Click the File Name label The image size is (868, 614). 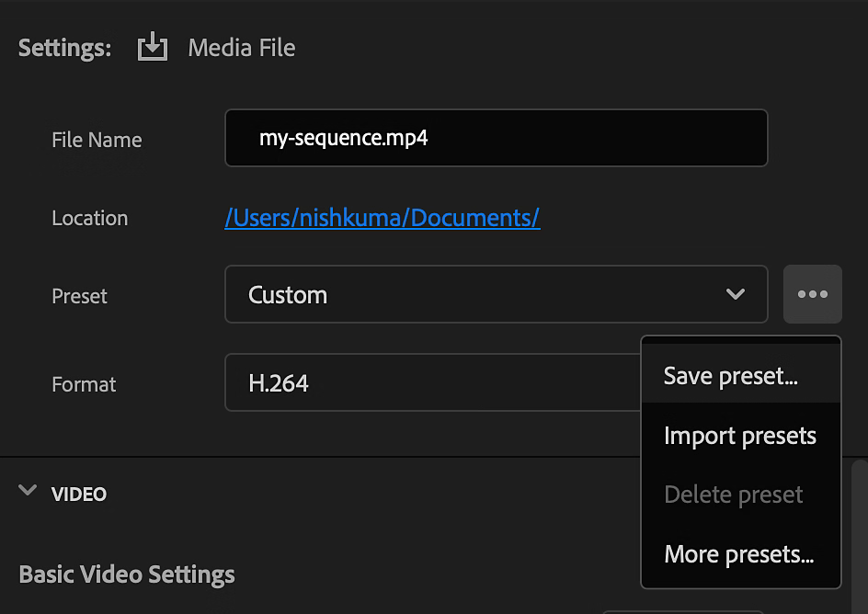click(97, 140)
